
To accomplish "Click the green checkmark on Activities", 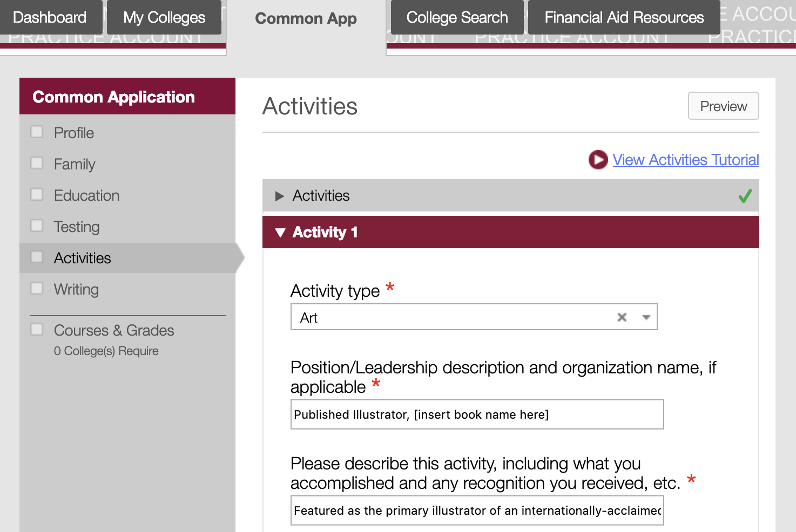I will [x=745, y=196].
